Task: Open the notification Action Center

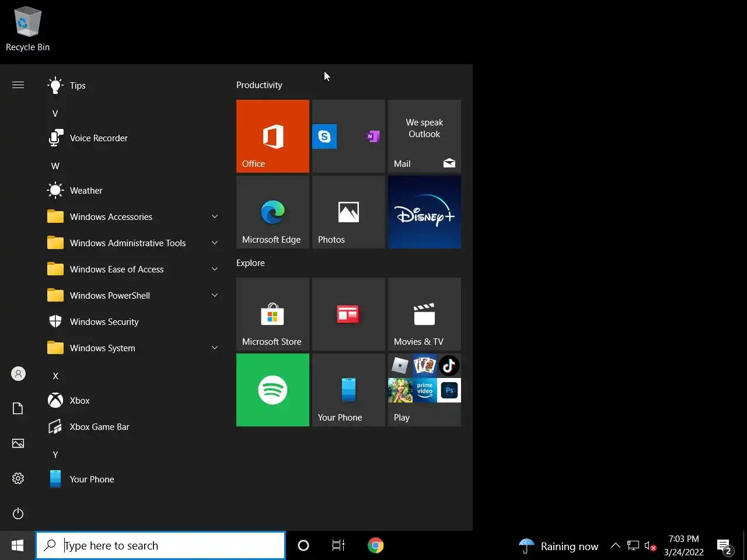Action: tap(725, 547)
